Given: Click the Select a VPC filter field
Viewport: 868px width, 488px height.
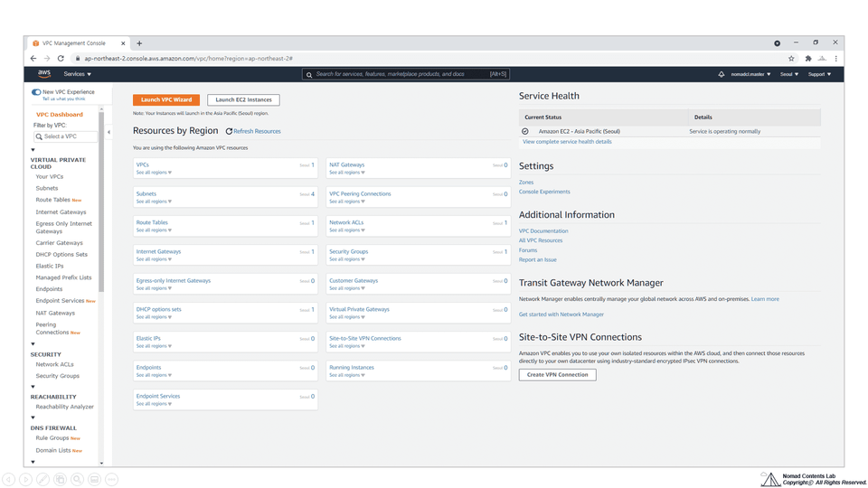Looking at the screenshot, I should tap(65, 136).
